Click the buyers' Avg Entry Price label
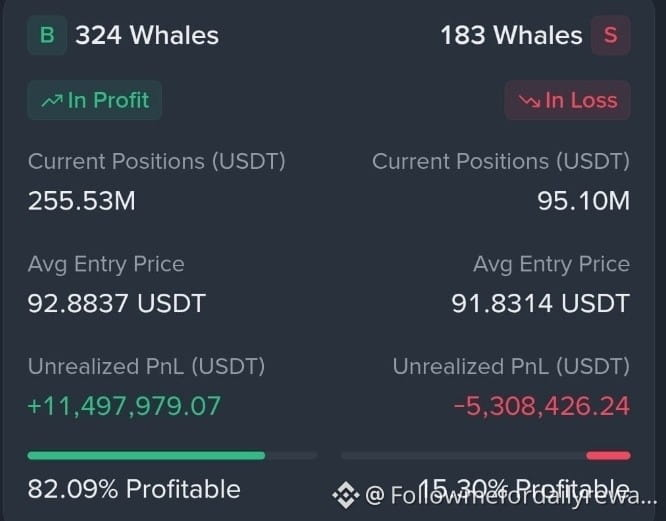 click(106, 264)
